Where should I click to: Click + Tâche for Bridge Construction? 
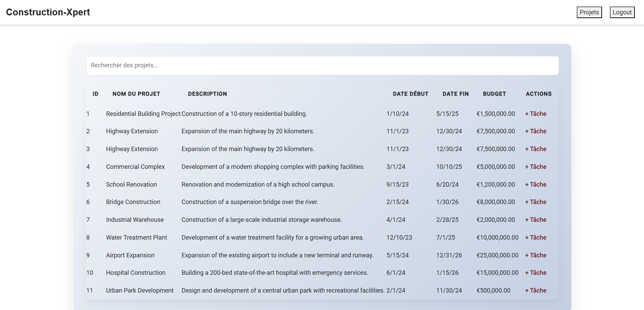point(535,202)
